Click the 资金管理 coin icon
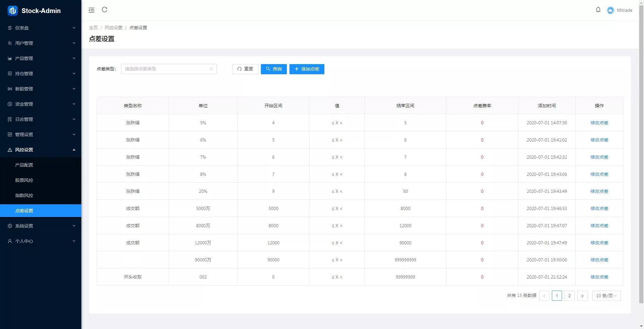Image resolution: width=644 pixels, height=329 pixels. [10, 104]
